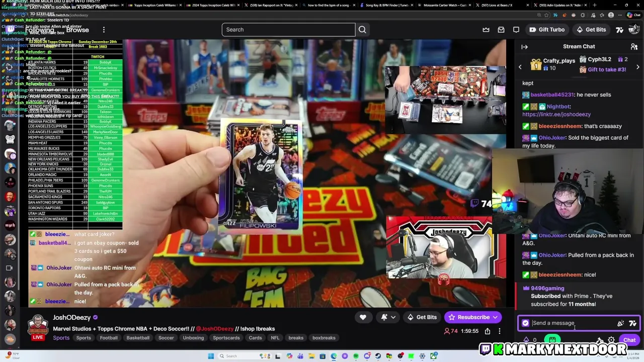Switch to Moissanite Cartier Watch tab

click(x=445, y=5)
